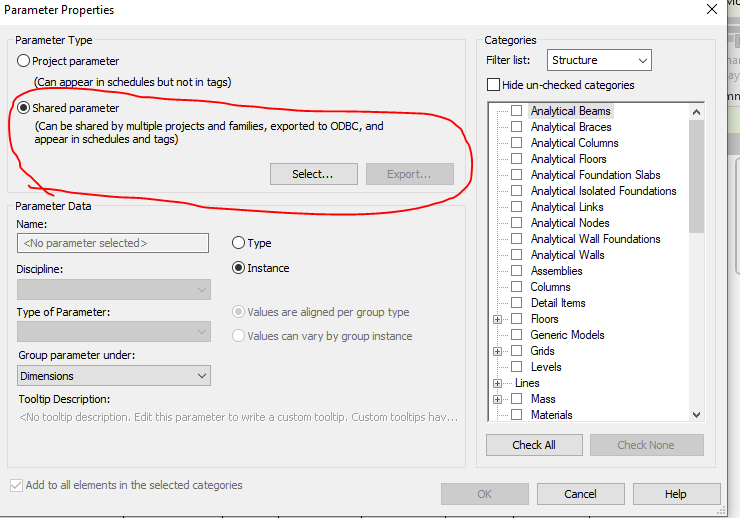This screenshot has width=740, height=518.
Task: Click the Select... button
Action: coord(314,174)
